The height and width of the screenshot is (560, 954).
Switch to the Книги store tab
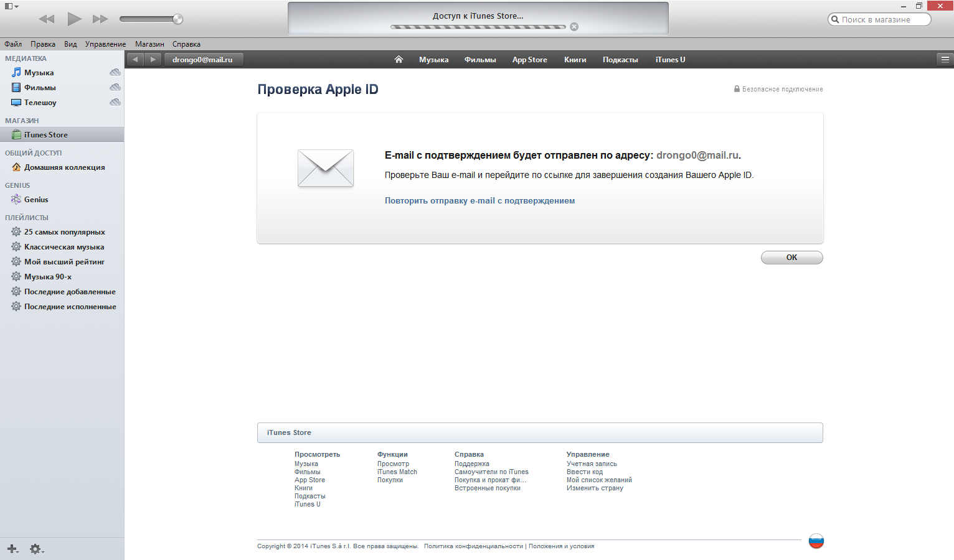pos(575,60)
